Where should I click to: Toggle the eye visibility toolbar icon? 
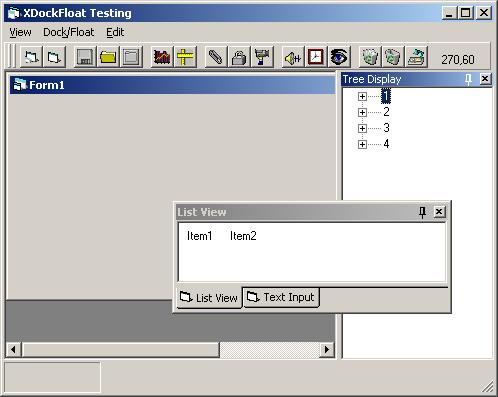pos(339,57)
